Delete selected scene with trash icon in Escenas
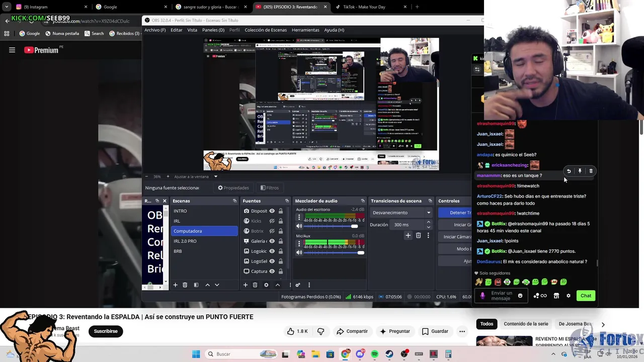The height and width of the screenshot is (362, 644). (185, 285)
